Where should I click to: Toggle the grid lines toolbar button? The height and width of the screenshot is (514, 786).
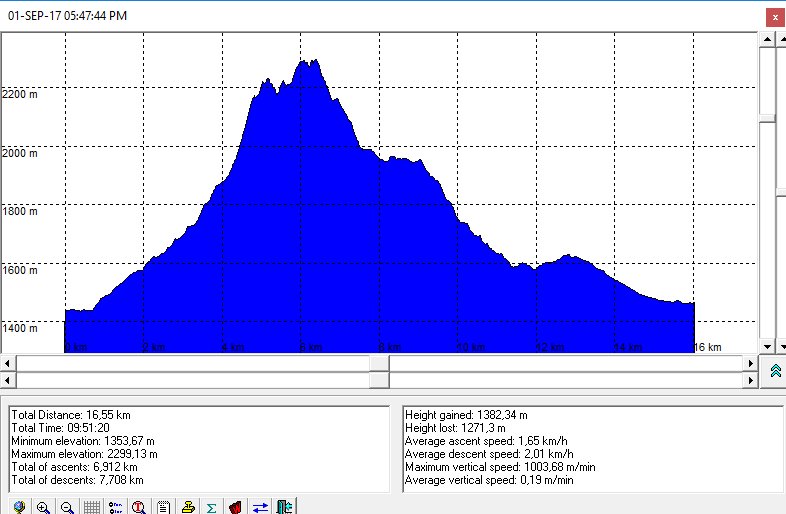coord(92,507)
